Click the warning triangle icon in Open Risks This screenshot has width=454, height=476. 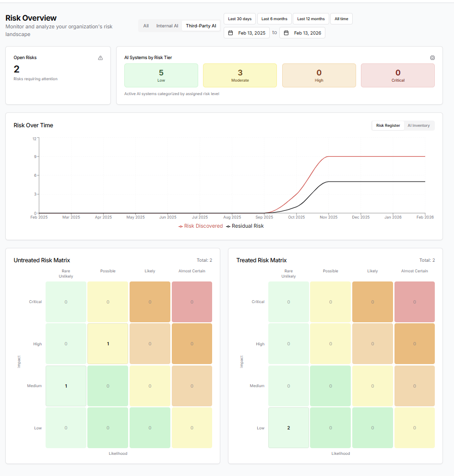coord(100,58)
